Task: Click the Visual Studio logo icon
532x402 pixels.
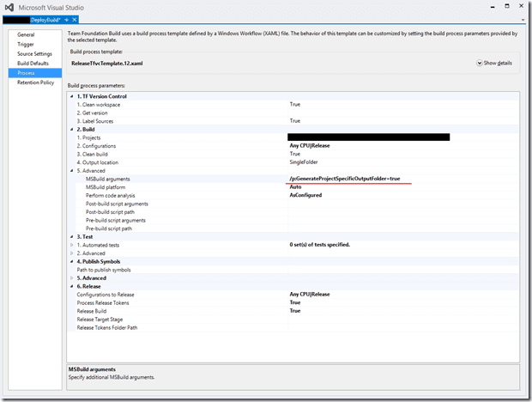Action: pyautogui.click(x=9, y=8)
